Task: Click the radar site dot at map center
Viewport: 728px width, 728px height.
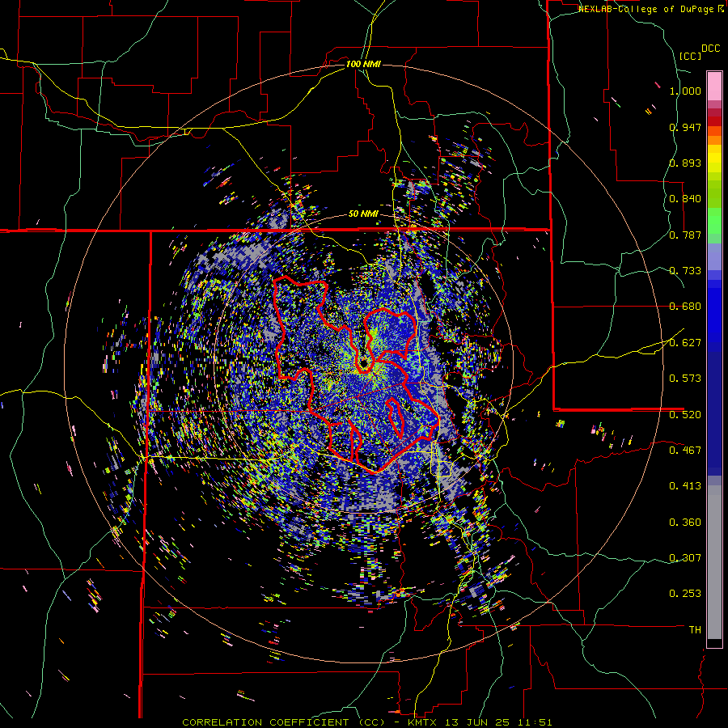Action: [x=364, y=362]
